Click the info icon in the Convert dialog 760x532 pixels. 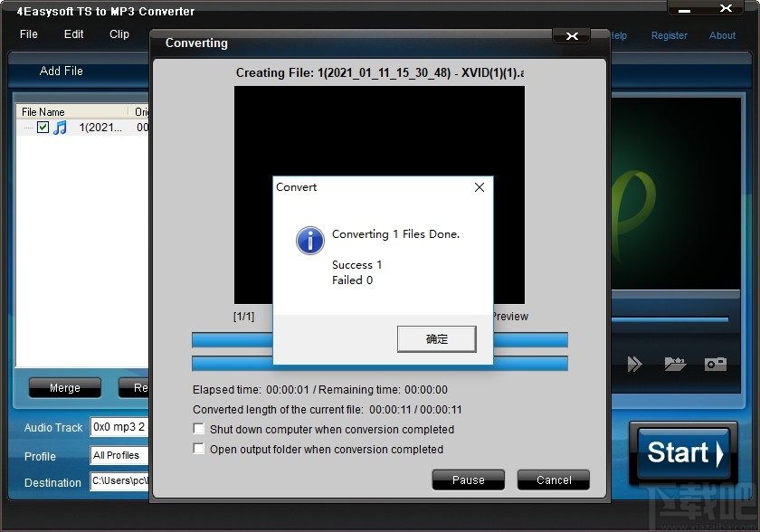click(x=309, y=241)
